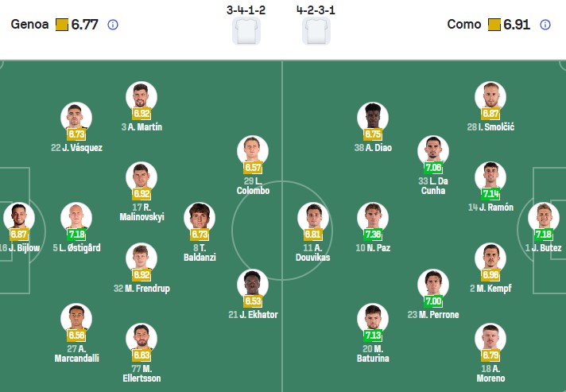566x392 pixels.
Task: Click Como's 4-2-3-1 formation jersey icon
Action: (316, 31)
